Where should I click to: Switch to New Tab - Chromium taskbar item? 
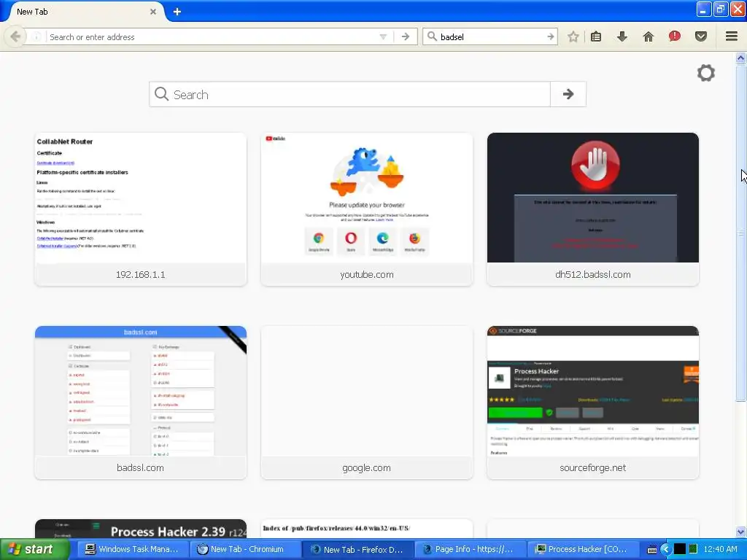point(246,549)
